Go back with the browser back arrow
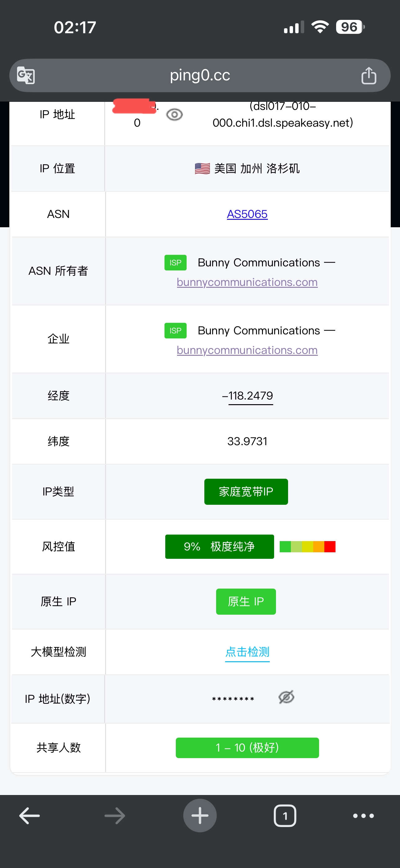Viewport: 400px width, 868px height. 30,816
